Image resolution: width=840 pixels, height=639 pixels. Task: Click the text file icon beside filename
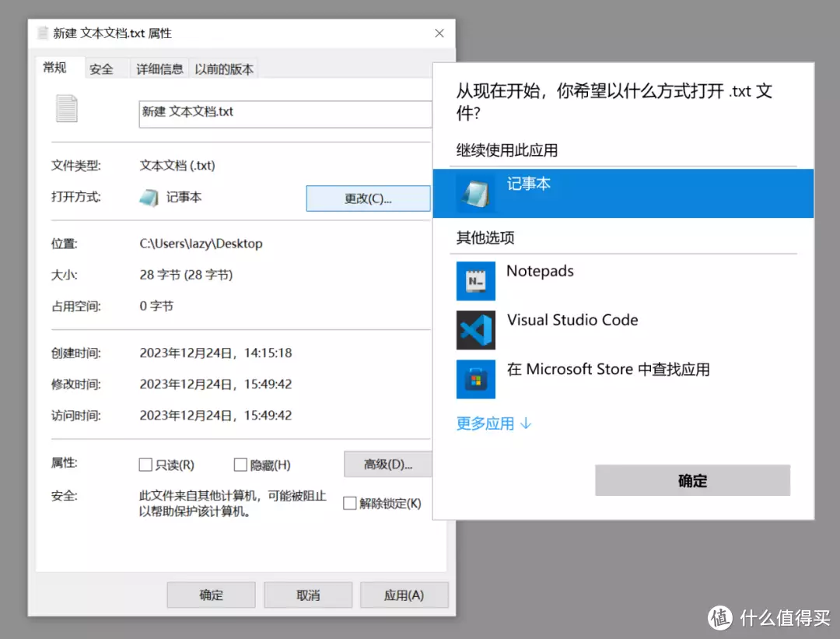click(67, 108)
